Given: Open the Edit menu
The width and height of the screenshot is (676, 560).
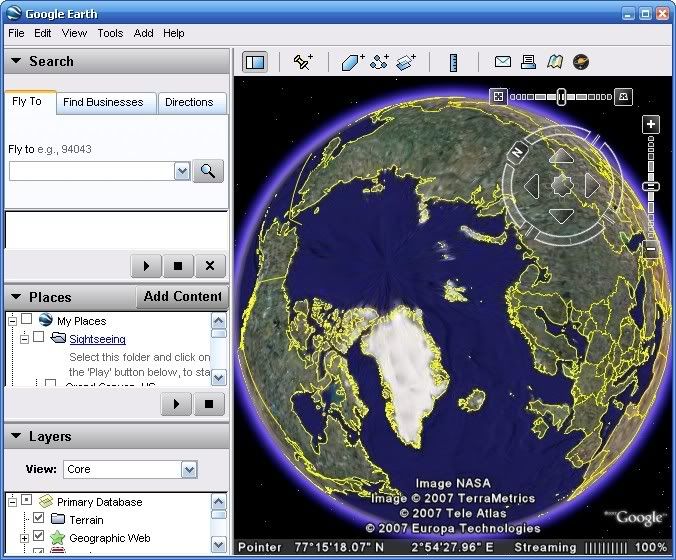Looking at the screenshot, I should 43,33.
